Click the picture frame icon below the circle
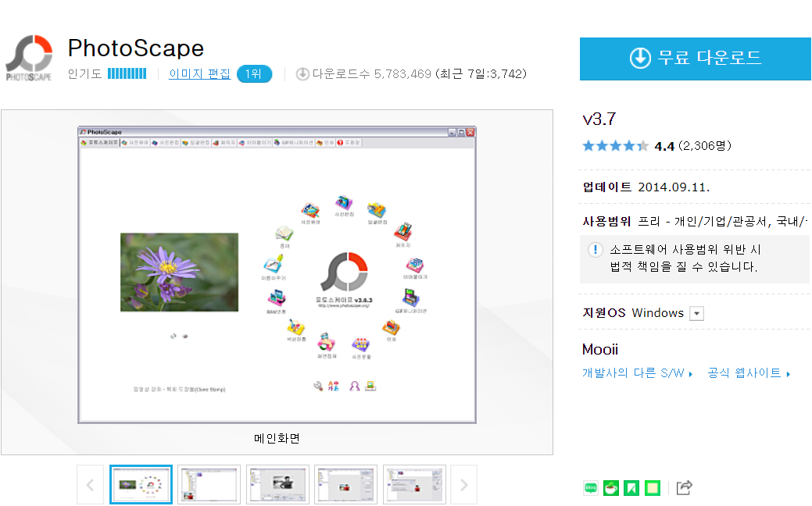Screen dimensions: 812x506 pos(370,386)
